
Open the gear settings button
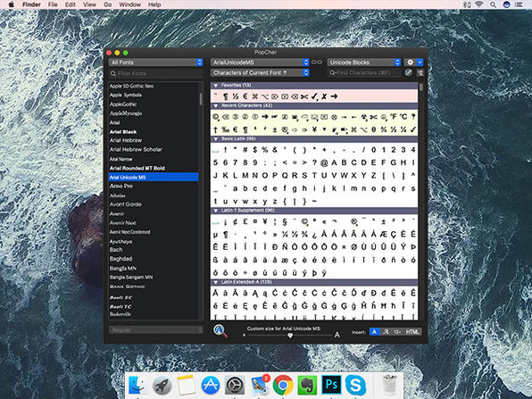(x=410, y=62)
